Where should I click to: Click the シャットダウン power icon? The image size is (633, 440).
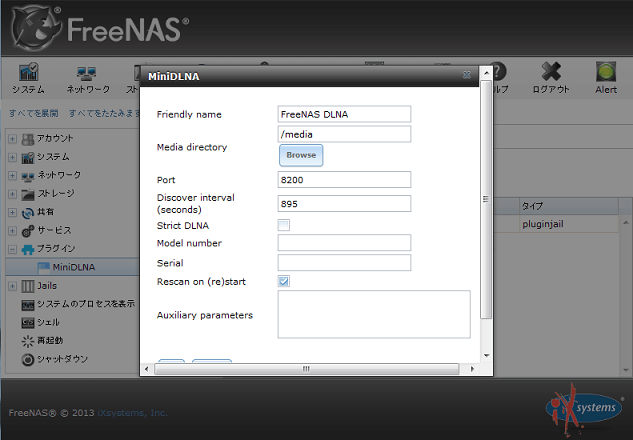27,359
